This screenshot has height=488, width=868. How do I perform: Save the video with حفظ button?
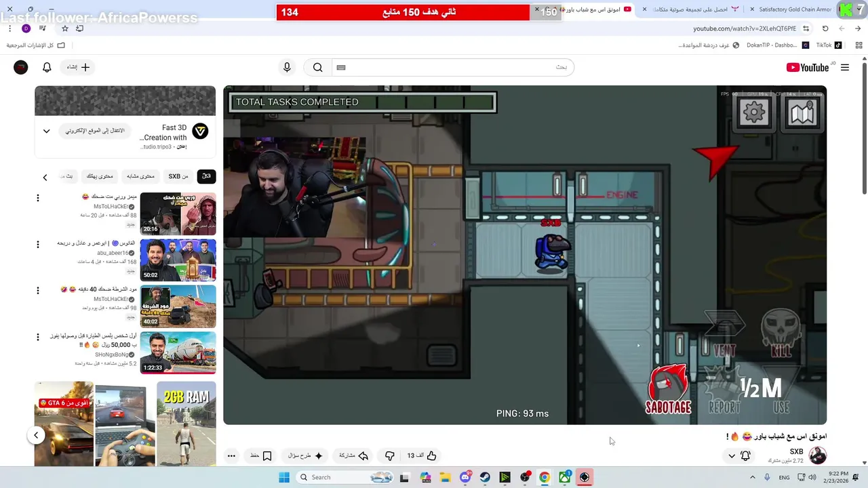point(261,455)
